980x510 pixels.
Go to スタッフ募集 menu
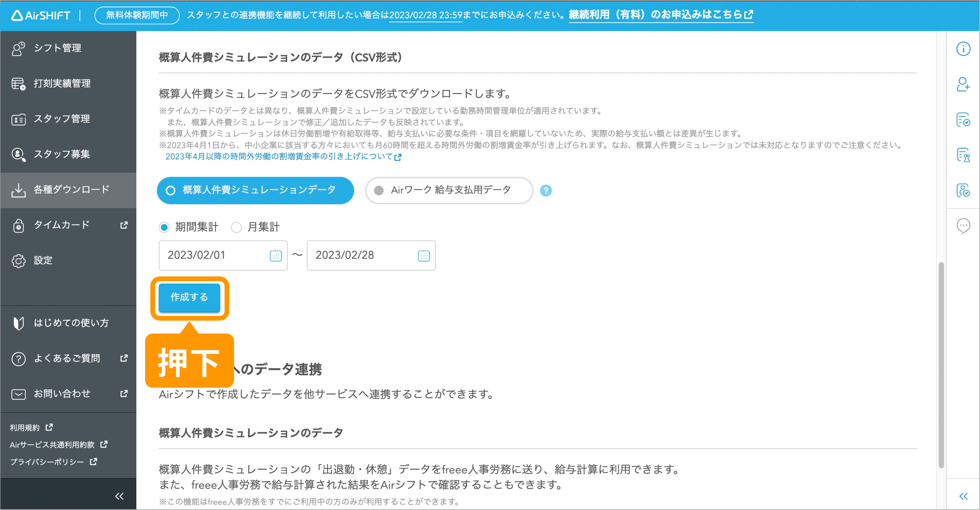pyautogui.click(x=68, y=154)
